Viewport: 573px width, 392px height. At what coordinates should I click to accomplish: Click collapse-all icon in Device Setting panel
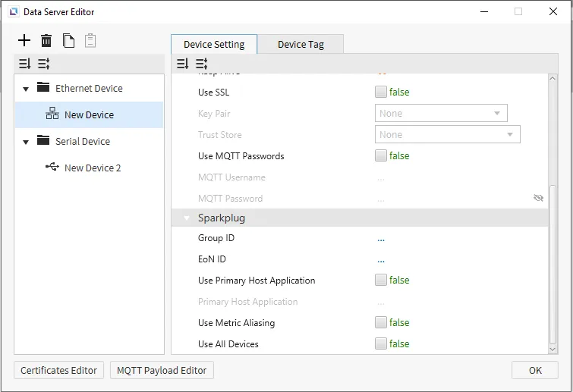pos(201,64)
